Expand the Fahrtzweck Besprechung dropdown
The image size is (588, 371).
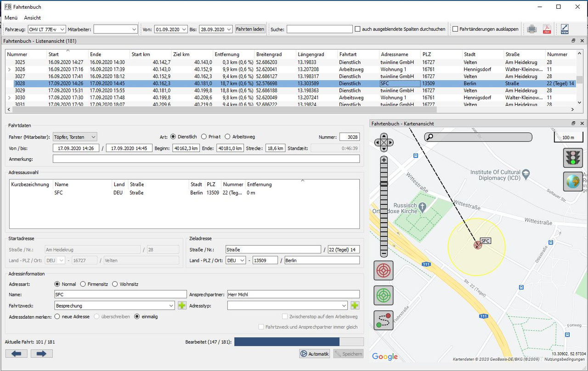[x=171, y=305]
